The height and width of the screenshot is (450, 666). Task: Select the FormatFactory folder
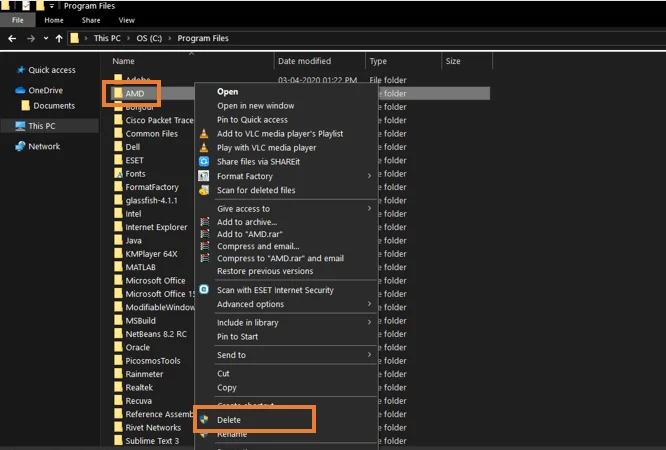tap(152, 187)
